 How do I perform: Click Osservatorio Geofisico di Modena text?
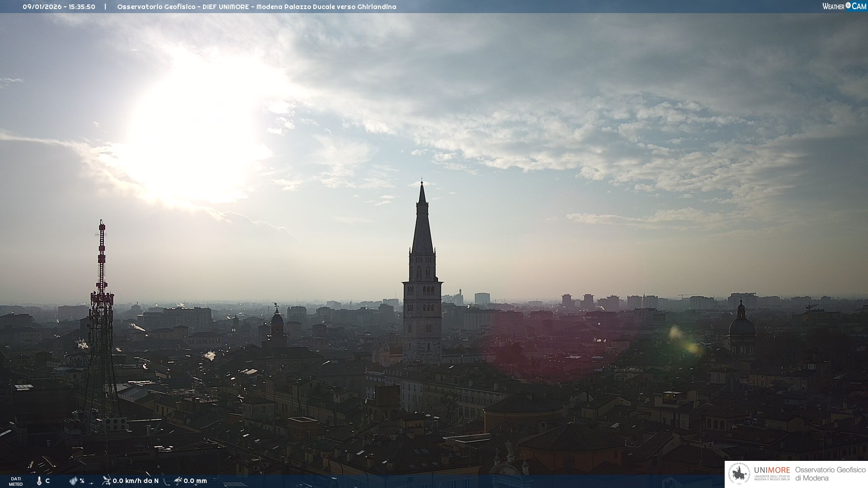point(830,474)
